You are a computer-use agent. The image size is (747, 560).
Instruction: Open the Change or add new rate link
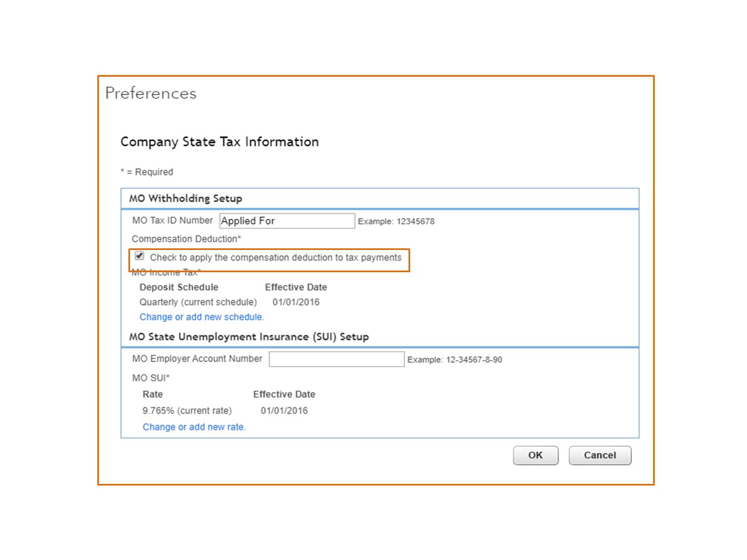[x=194, y=427]
